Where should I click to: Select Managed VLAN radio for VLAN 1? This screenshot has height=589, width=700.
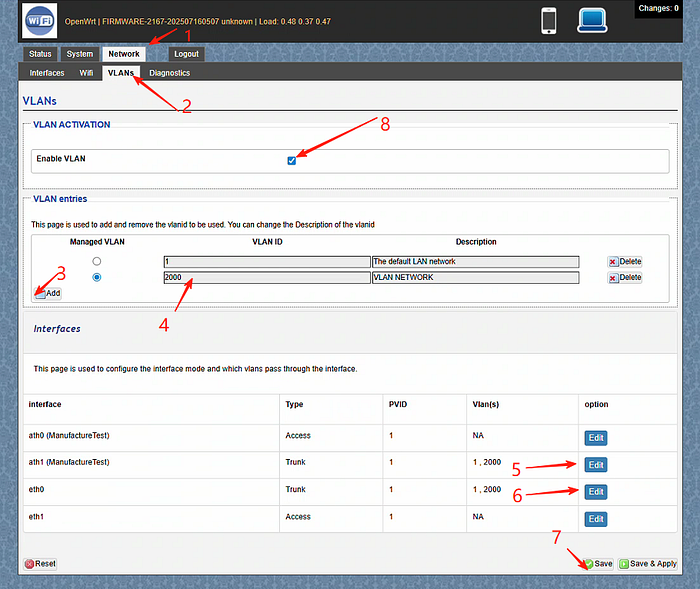coord(96,261)
